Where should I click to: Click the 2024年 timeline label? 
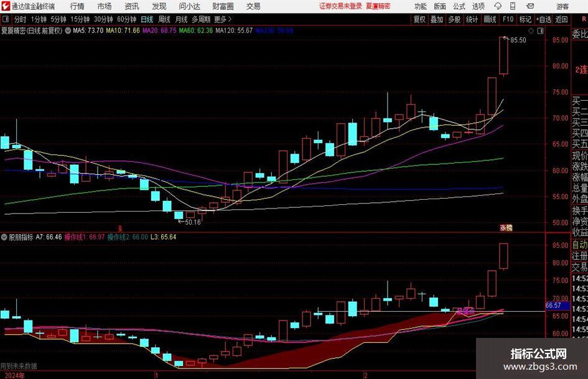click(x=15, y=375)
